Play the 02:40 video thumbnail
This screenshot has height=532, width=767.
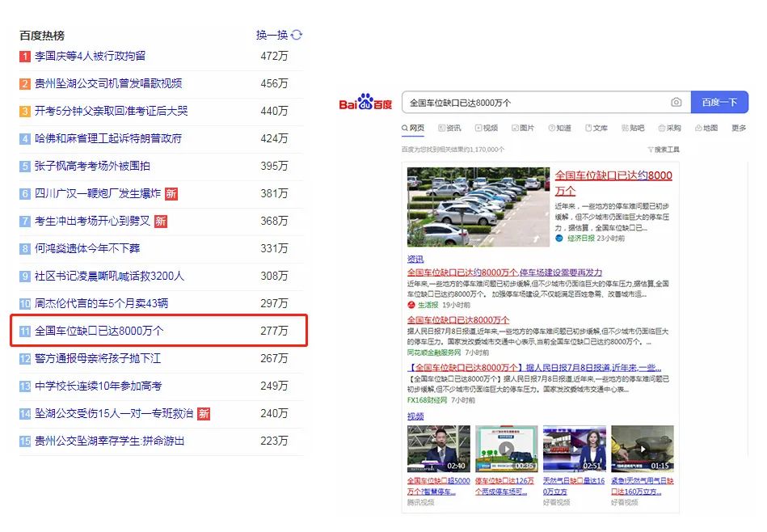(x=438, y=449)
